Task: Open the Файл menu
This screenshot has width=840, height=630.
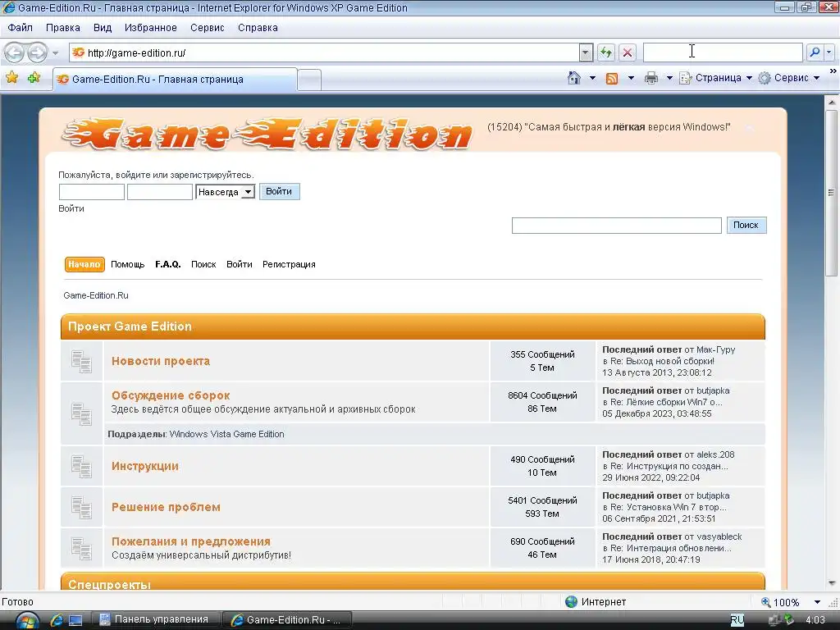Action: pos(21,28)
